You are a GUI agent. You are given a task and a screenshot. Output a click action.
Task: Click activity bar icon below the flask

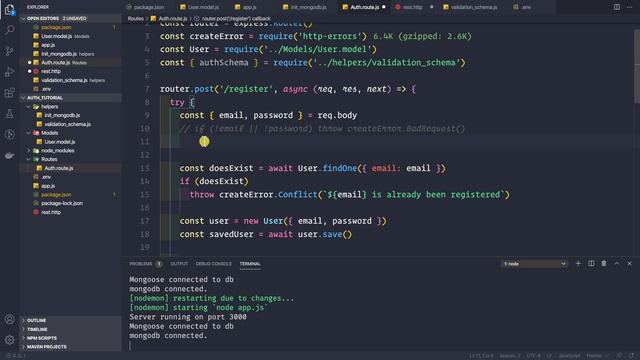pyautogui.click(x=9, y=134)
